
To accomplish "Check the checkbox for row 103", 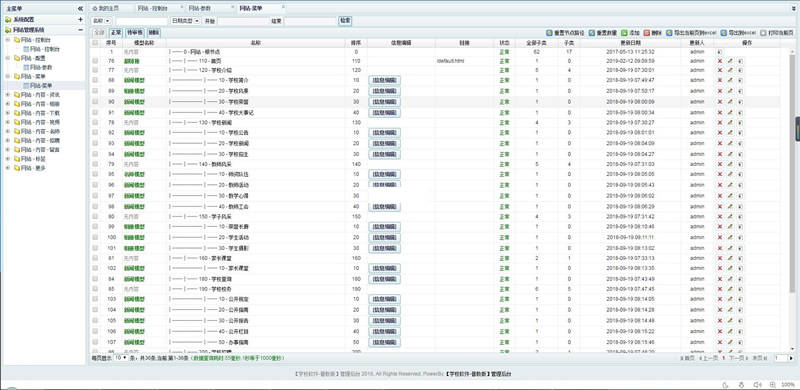I will pyautogui.click(x=95, y=299).
